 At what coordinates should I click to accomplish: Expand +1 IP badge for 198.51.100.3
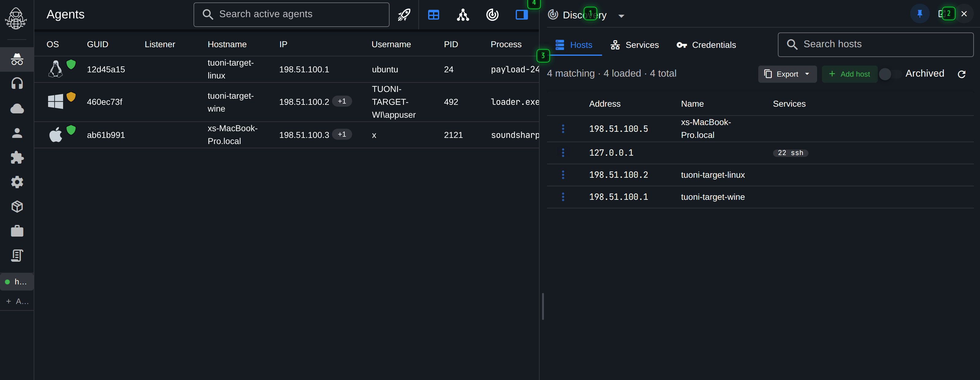(x=342, y=135)
